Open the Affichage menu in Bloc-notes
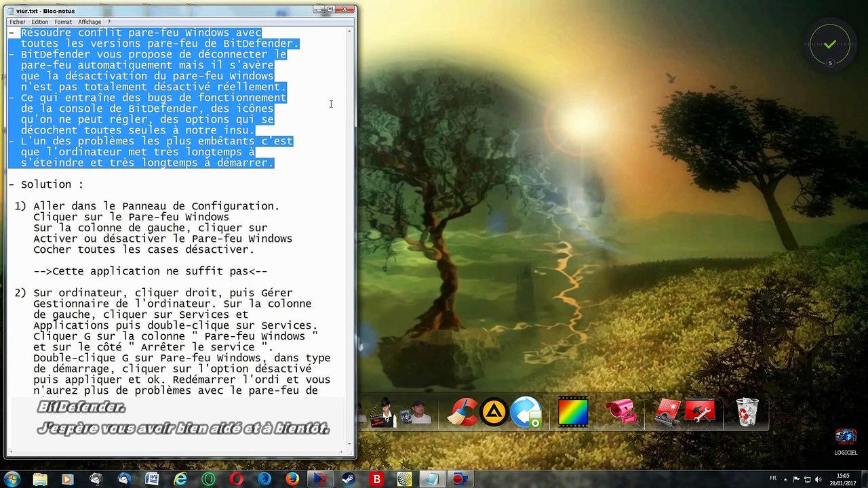The width and height of the screenshot is (868, 488). [x=90, y=22]
